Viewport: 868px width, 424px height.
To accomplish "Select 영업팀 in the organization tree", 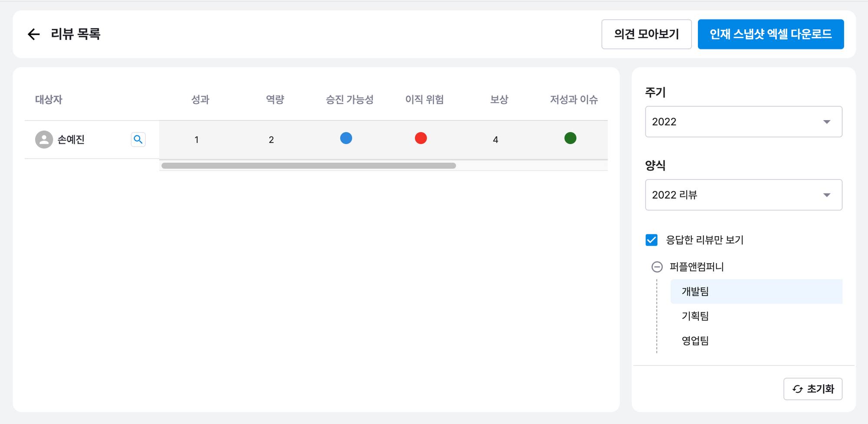I will (695, 341).
